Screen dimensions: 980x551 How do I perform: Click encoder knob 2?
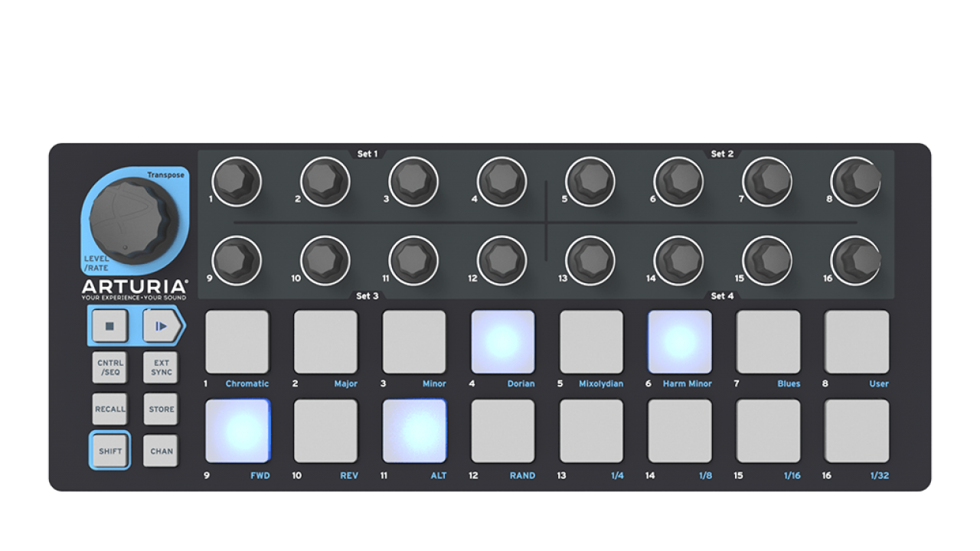[x=325, y=181]
